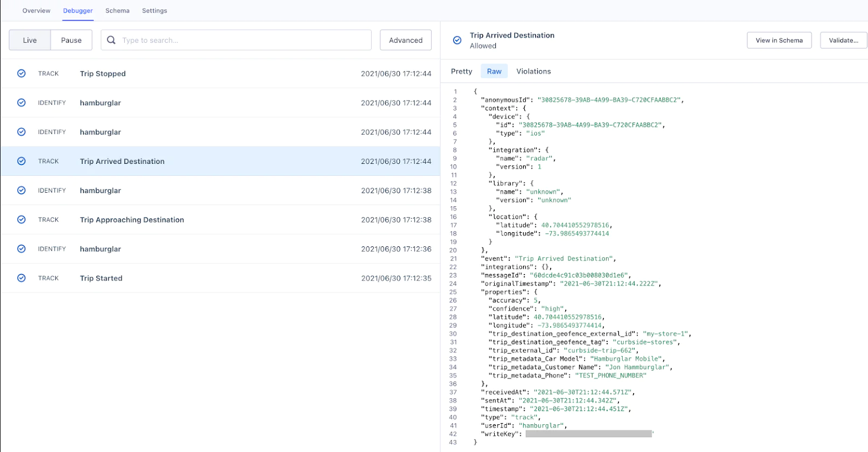Click the check icon beside Trip Stopped
The height and width of the screenshot is (452, 868).
(x=21, y=73)
